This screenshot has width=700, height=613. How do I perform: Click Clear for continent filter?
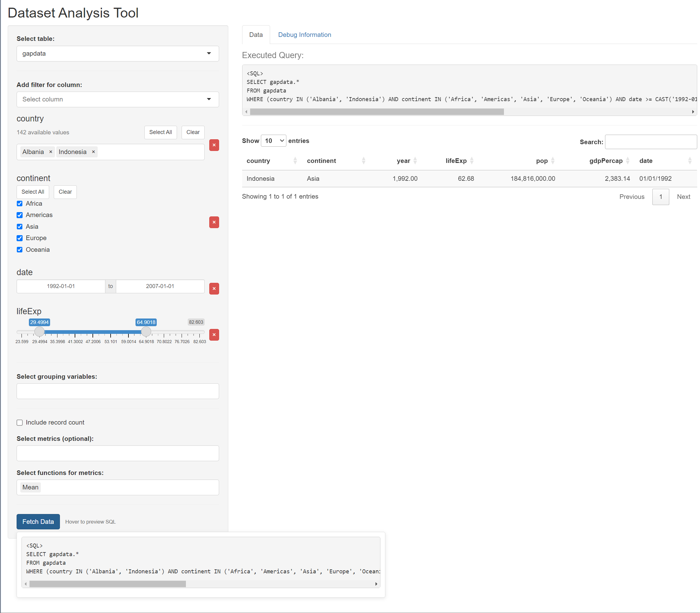point(65,192)
